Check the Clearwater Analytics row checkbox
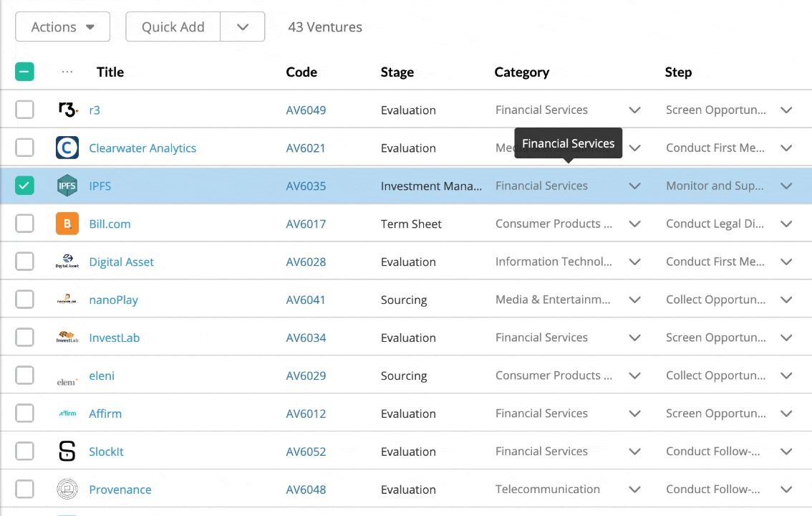Image resolution: width=812 pixels, height=516 pixels. tap(25, 148)
